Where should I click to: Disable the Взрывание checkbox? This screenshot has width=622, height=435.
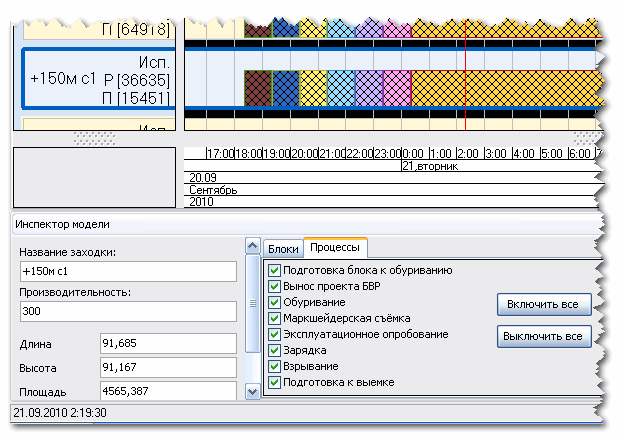pyautogui.click(x=274, y=366)
